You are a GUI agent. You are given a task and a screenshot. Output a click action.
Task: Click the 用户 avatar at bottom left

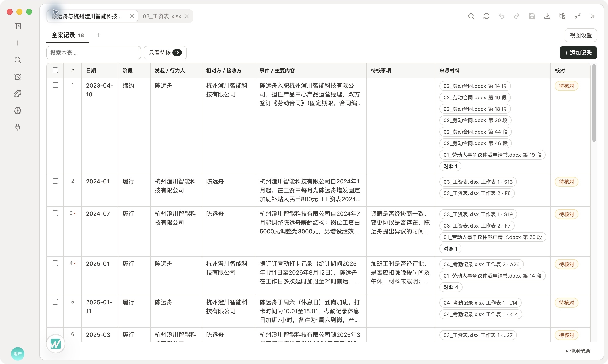coord(18,354)
